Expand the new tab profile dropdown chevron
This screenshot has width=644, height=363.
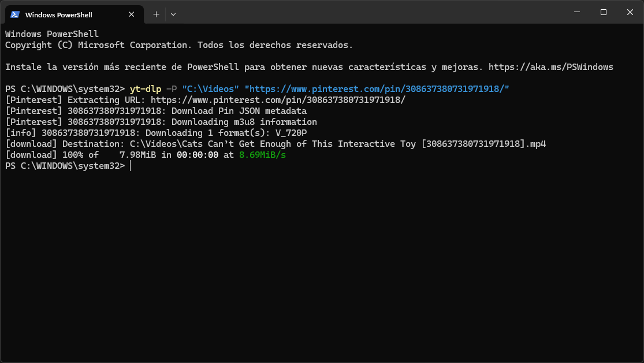[x=173, y=14]
